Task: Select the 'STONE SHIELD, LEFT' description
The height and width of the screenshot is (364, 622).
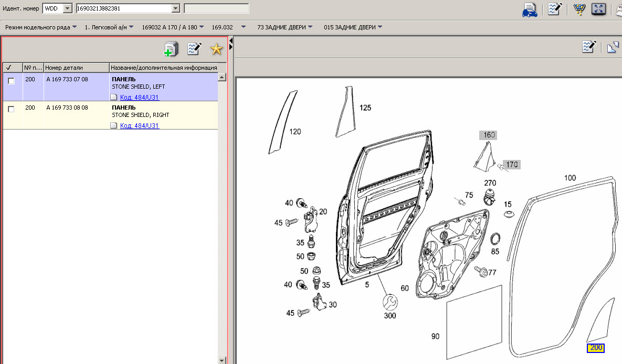Action: click(139, 87)
